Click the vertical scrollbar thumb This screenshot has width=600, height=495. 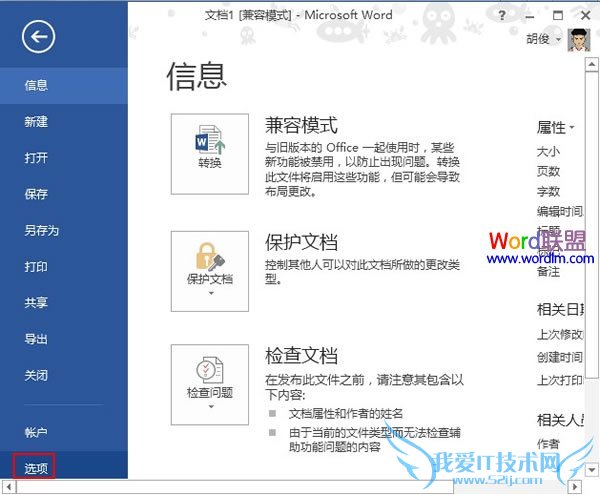coord(592,225)
